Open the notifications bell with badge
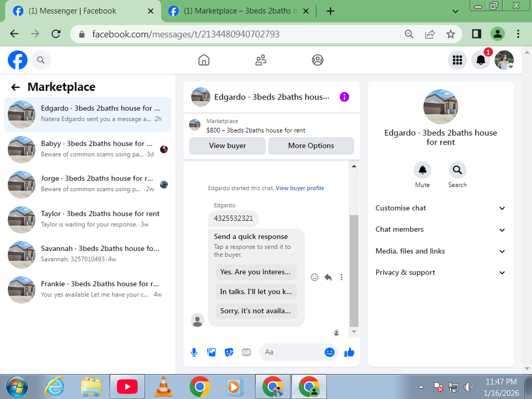The image size is (532, 399). click(481, 60)
